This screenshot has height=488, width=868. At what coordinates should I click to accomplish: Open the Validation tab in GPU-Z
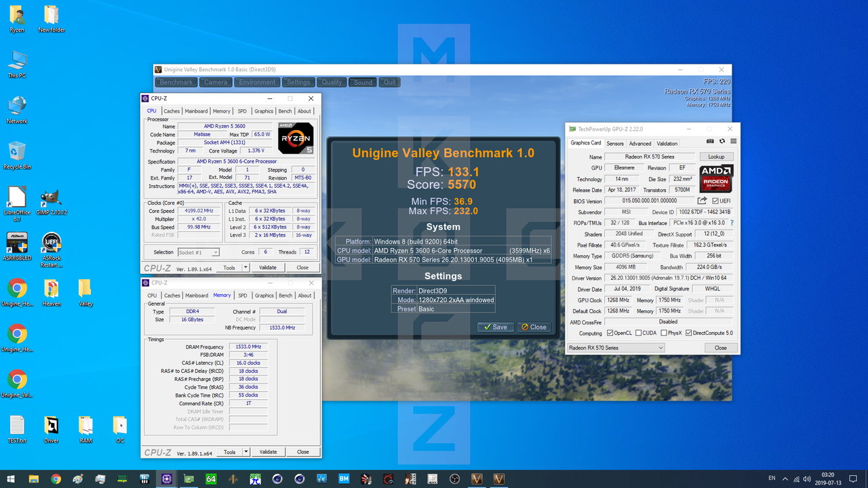point(667,144)
